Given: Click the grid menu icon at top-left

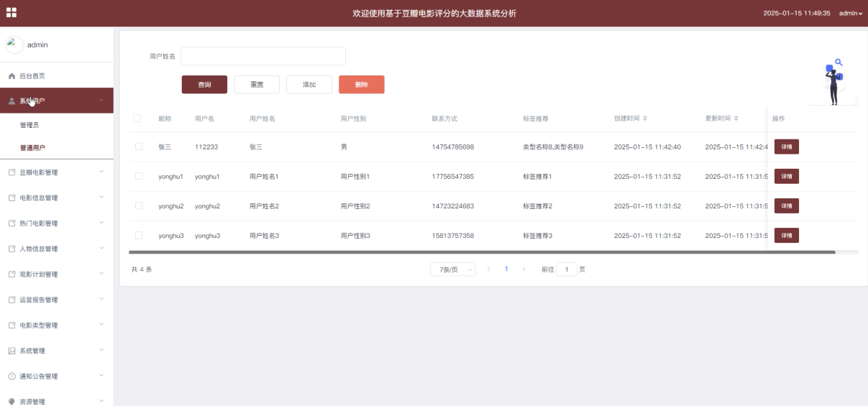Looking at the screenshot, I should (x=12, y=12).
